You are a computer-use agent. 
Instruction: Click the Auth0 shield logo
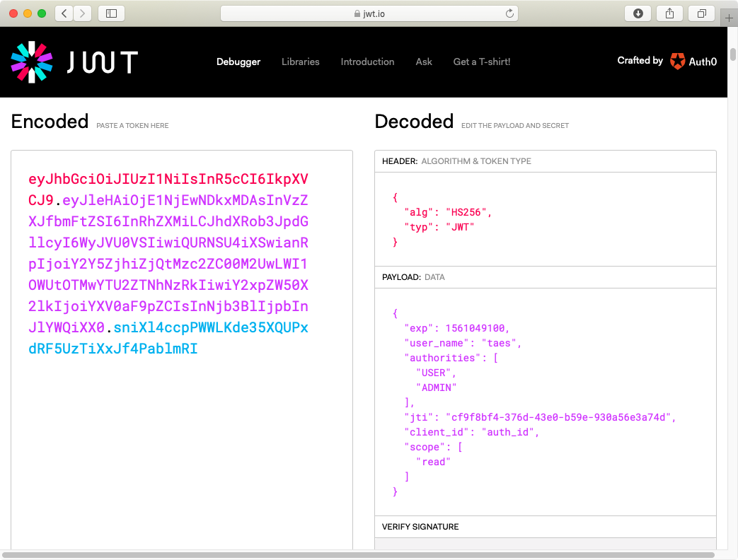coord(678,61)
